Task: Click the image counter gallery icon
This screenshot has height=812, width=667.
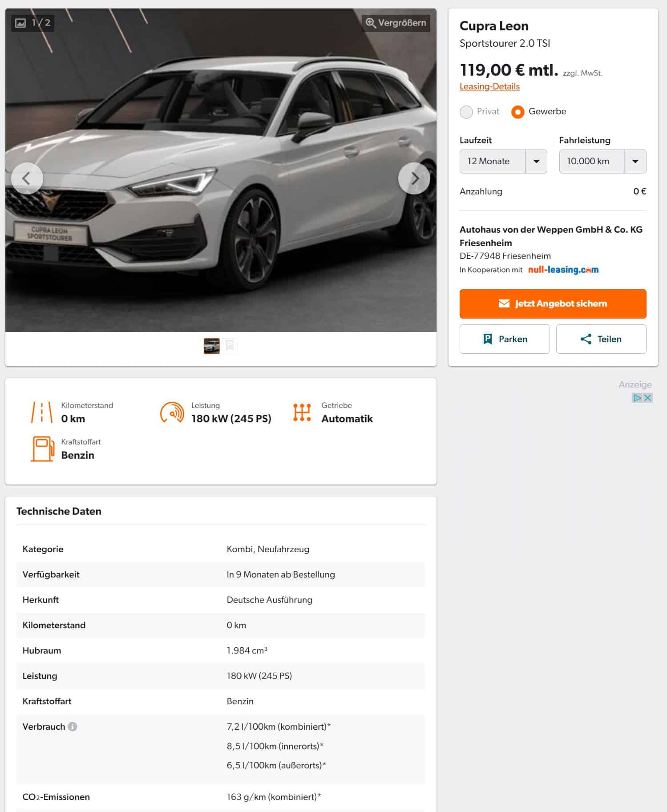Action: 20,23
